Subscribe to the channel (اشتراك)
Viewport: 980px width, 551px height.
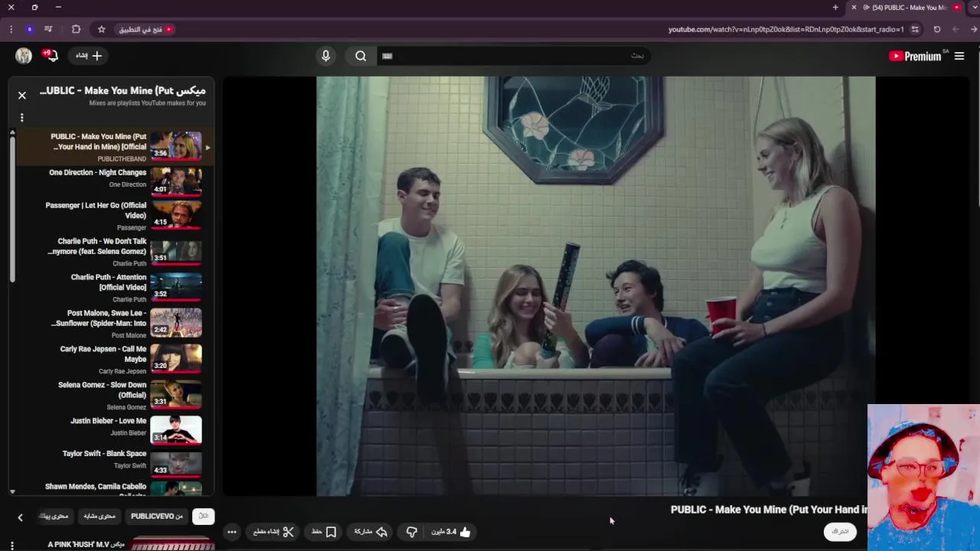840,531
